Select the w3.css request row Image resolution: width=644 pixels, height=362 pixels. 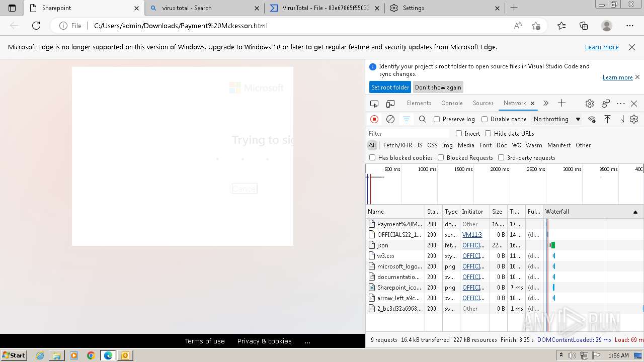504,256
